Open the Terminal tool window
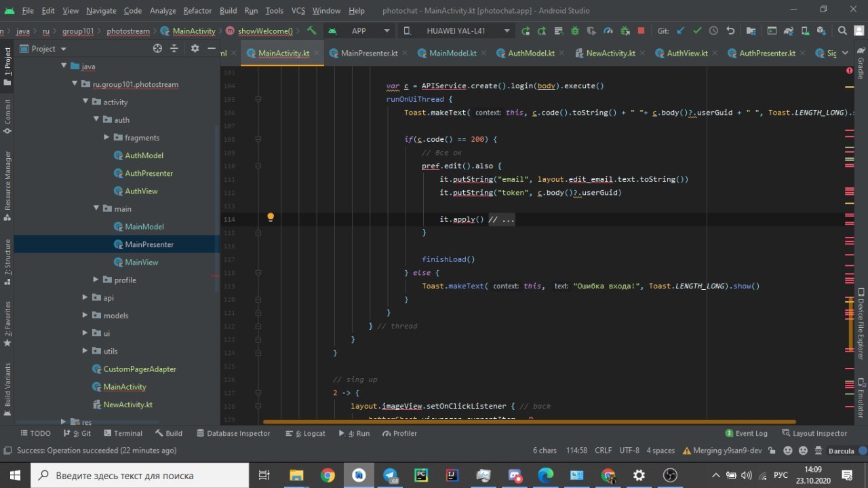The height and width of the screenshot is (488, 868). tap(123, 433)
